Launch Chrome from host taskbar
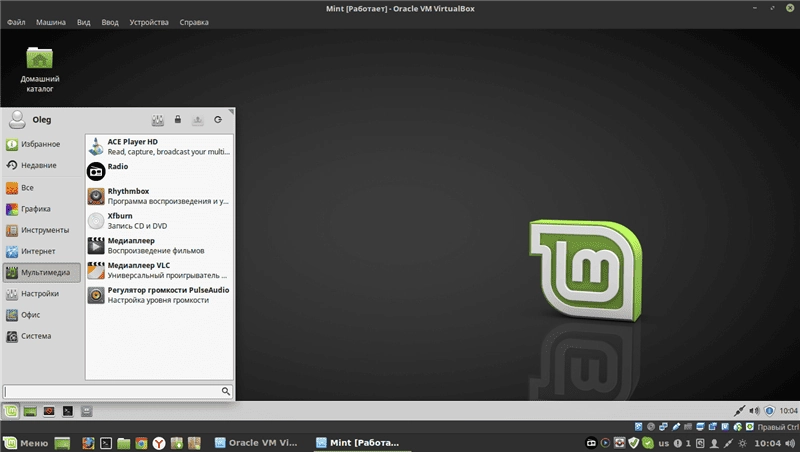This screenshot has height=452, width=800. (x=141, y=443)
